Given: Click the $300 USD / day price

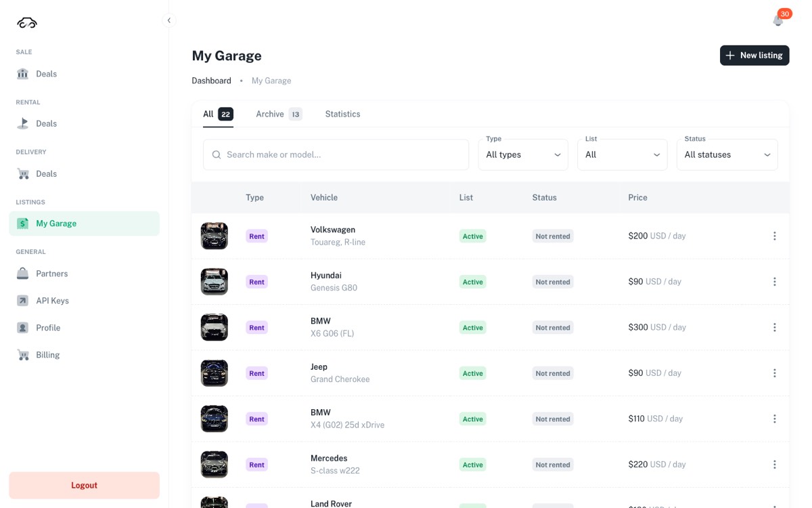Looking at the screenshot, I should point(657,328).
